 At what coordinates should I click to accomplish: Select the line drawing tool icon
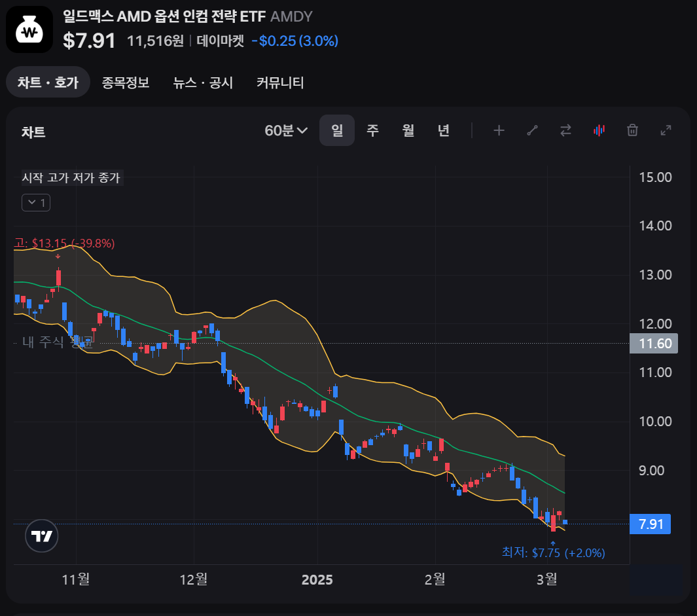pyautogui.click(x=532, y=130)
